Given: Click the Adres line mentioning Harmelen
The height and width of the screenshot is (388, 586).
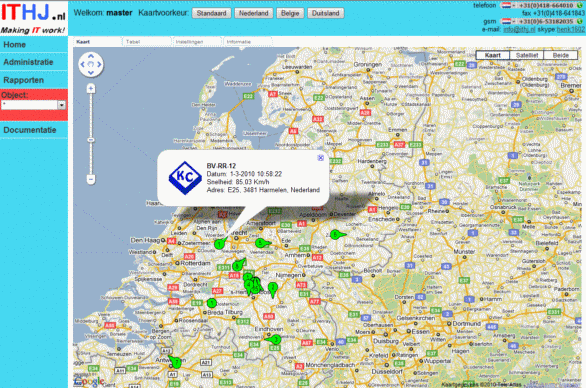Looking at the screenshot, I should pyautogui.click(x=263, y=190).
